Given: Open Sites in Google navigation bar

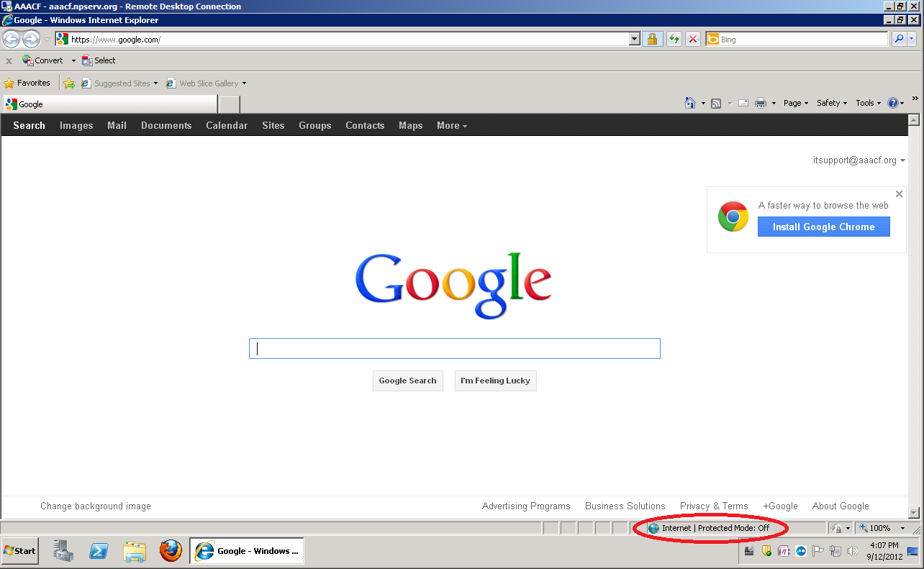Looking at the screenshot, I should click(x=273, y=125).
